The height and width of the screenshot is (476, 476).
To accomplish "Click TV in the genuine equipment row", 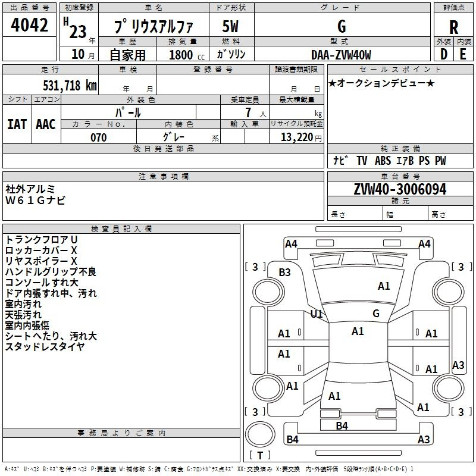I will tap(362, 161).
